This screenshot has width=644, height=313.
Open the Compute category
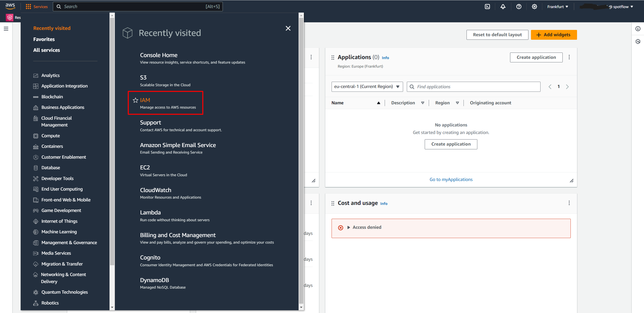click(51, 136)
